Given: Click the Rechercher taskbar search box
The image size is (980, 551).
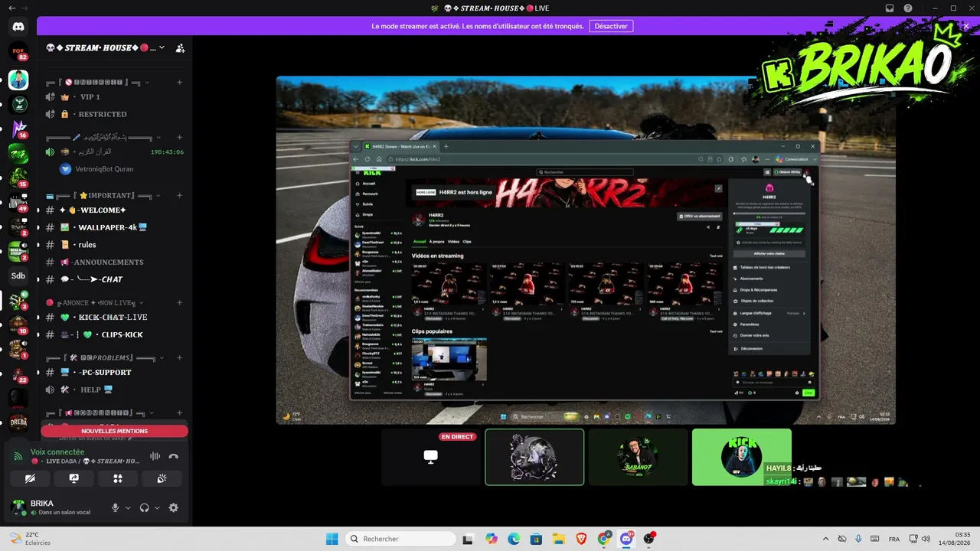Looking at the screenshot, I should (399, 539).
